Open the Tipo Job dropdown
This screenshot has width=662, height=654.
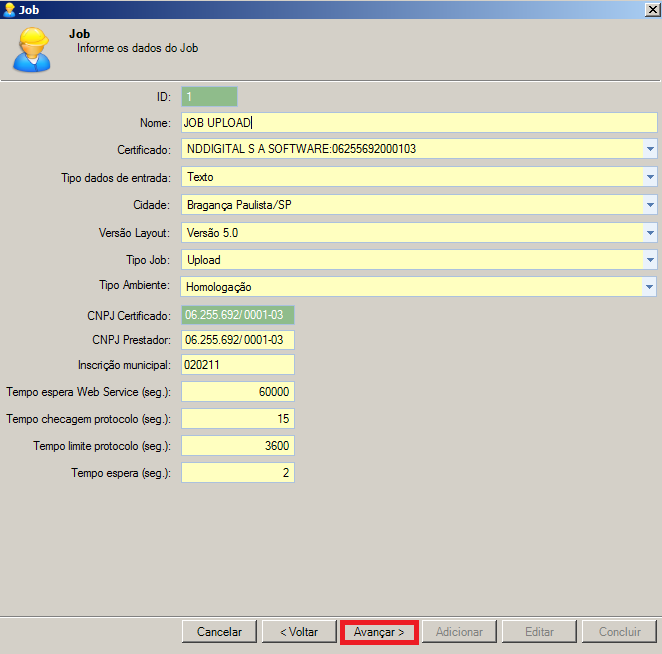point(650,260)
